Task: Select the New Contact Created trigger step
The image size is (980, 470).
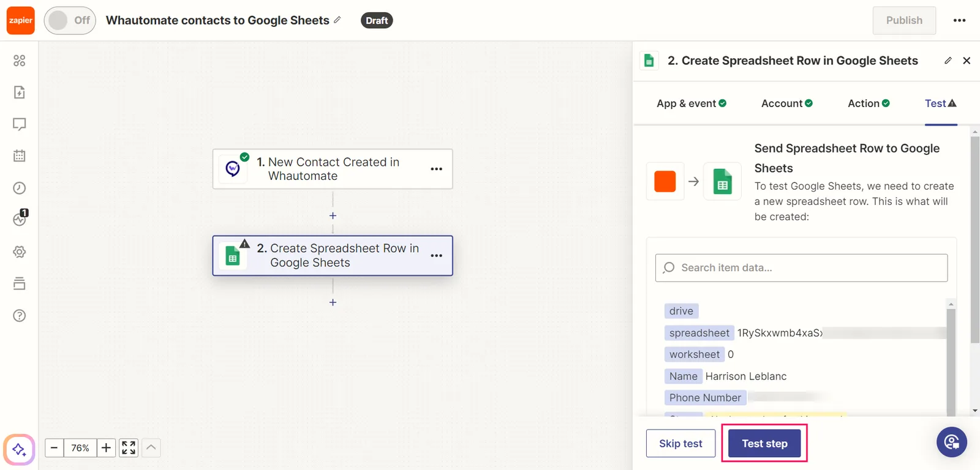Action: coord(333,169)
